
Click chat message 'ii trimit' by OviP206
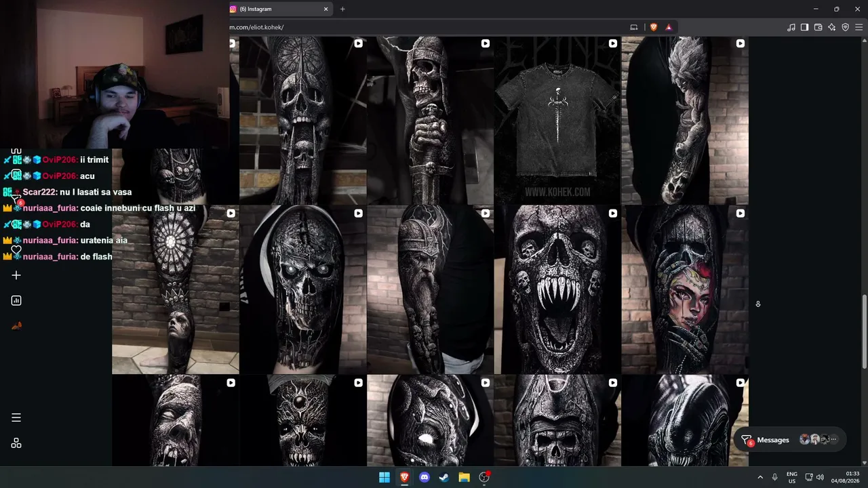tap(94, 160)
